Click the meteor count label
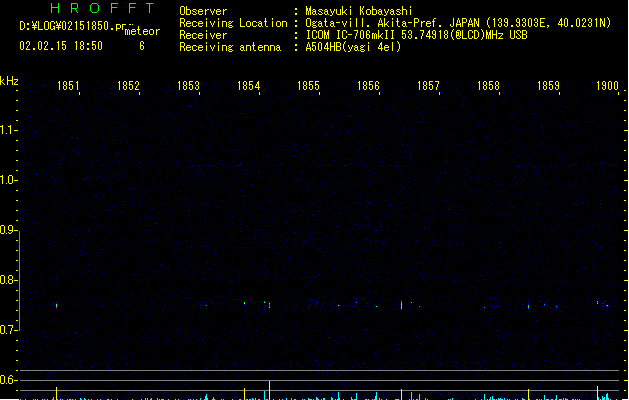Screen dimensions: 629x400 pyautogui.click(x=142, y=31)
